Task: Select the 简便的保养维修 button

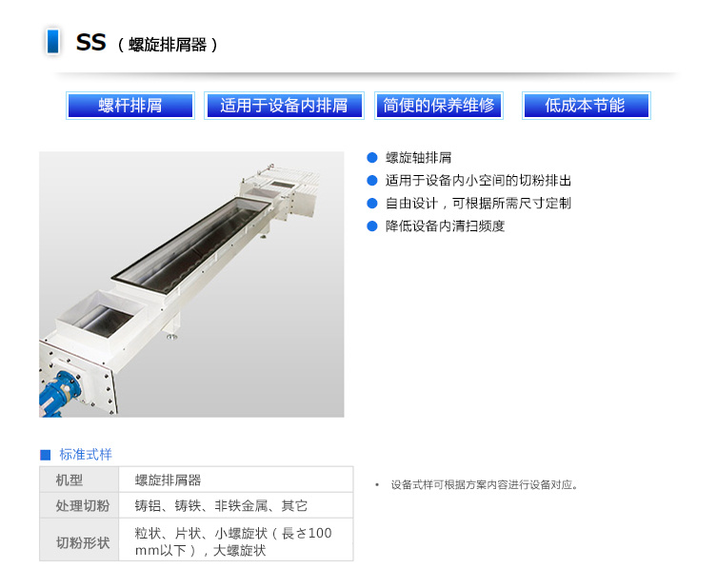Action: pos(439,106)
